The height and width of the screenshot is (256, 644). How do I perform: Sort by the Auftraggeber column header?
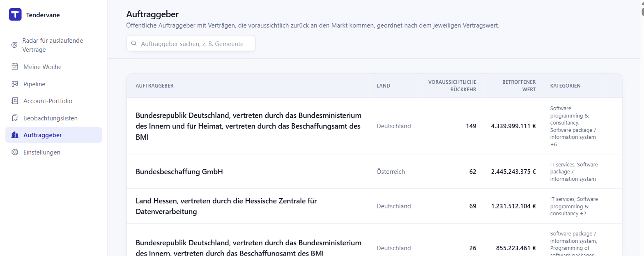(154, 86)
